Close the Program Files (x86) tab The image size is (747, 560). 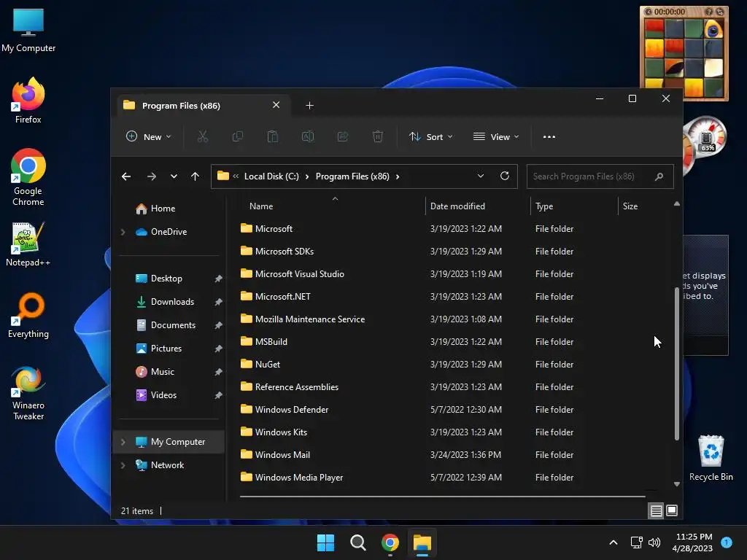point(276,105)
